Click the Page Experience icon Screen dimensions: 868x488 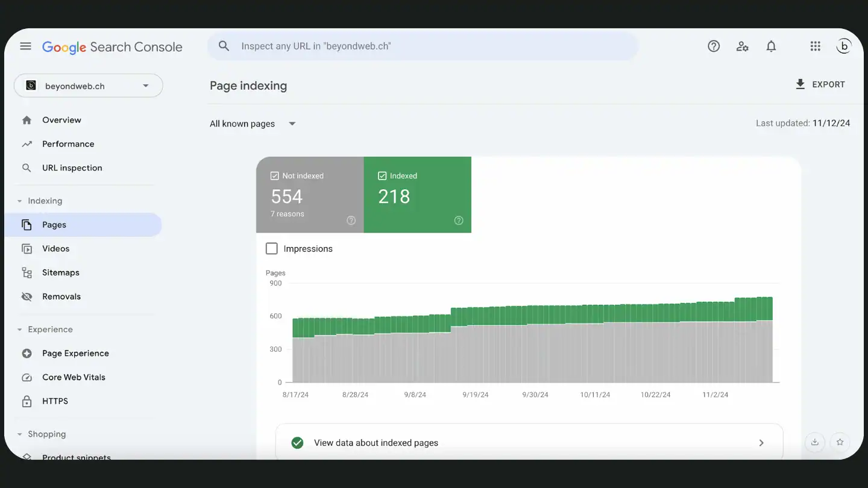pos(27,354)
